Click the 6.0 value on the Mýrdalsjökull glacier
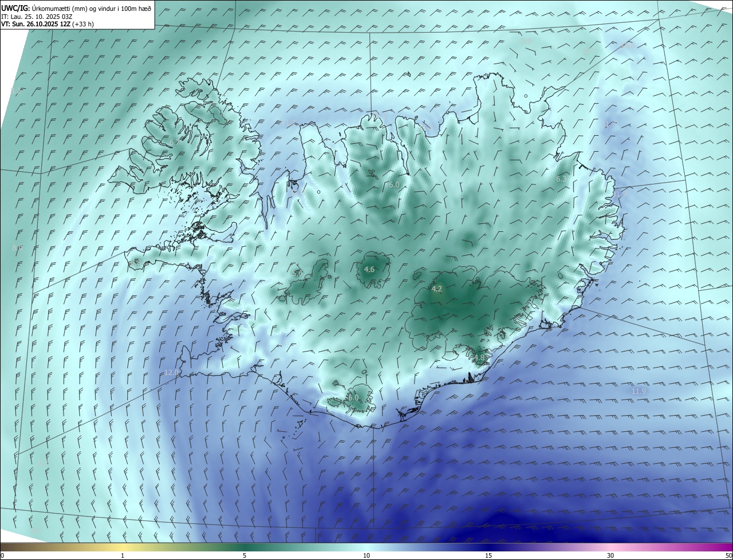 353,397
